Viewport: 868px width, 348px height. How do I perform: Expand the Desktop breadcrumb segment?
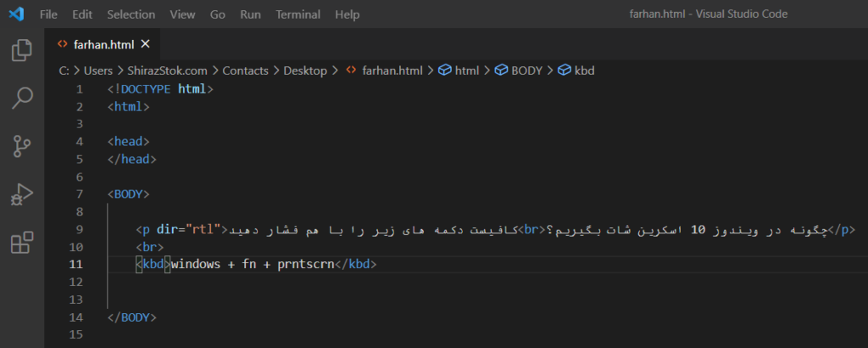305,70
